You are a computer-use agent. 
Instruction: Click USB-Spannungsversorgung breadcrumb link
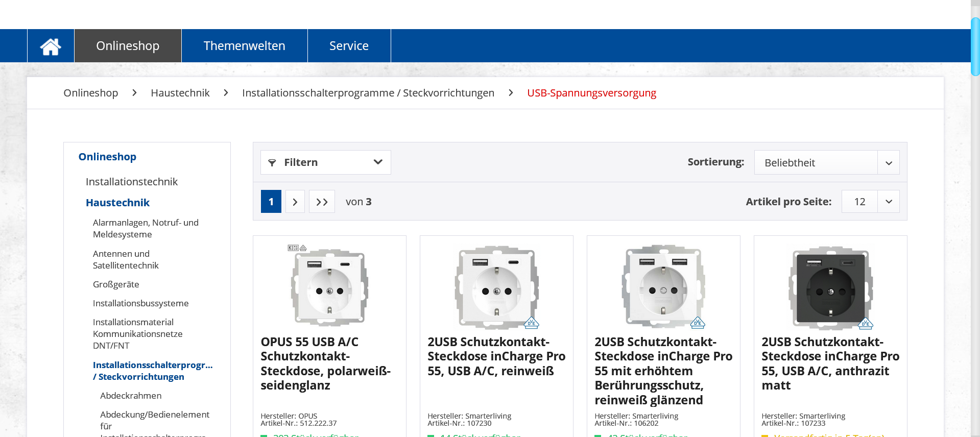click(591, 93)
